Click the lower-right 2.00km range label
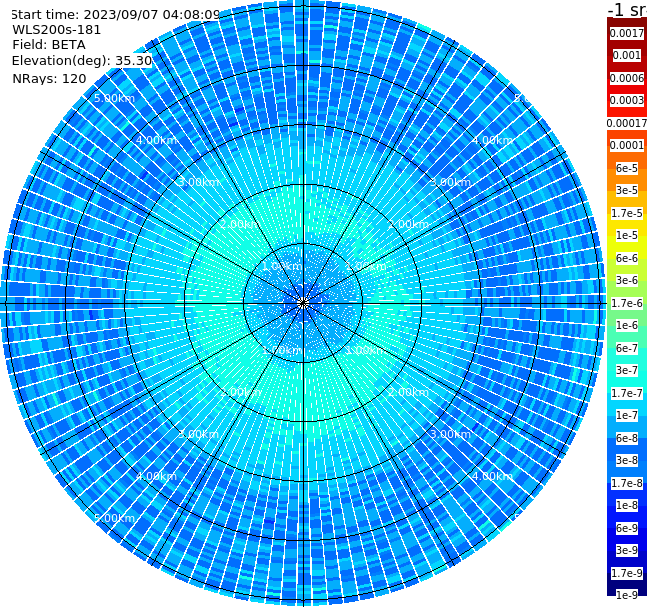 point(409,392)
